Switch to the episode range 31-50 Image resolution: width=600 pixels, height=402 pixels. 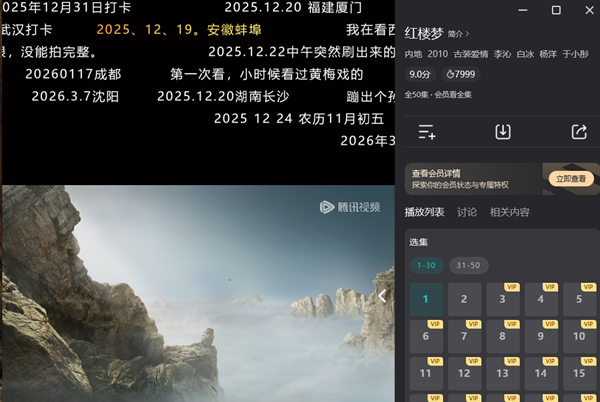point(468,265)
